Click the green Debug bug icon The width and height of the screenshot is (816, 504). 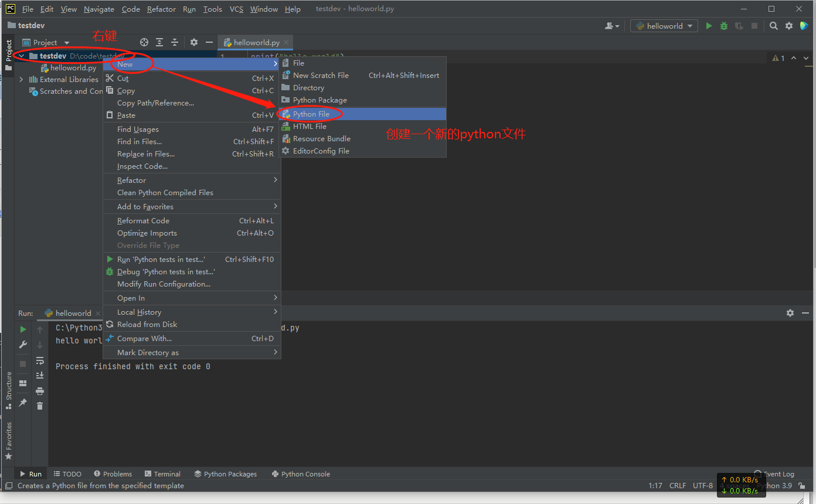(724, 26)
